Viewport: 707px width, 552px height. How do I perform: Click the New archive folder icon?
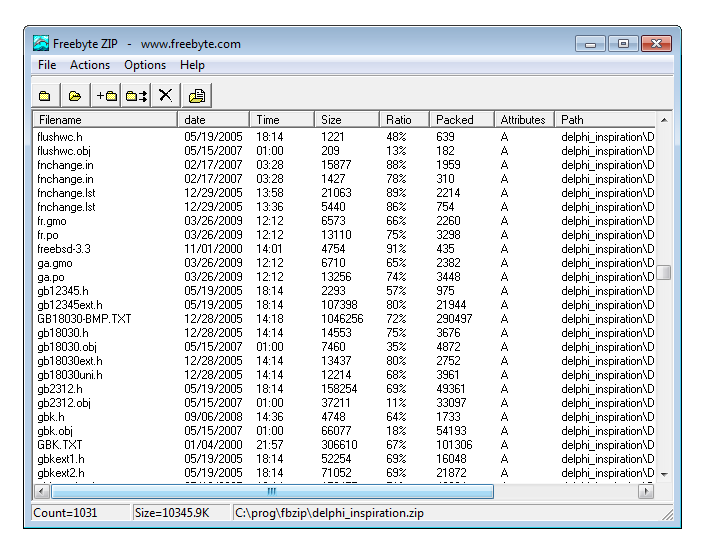pos(44,96)
